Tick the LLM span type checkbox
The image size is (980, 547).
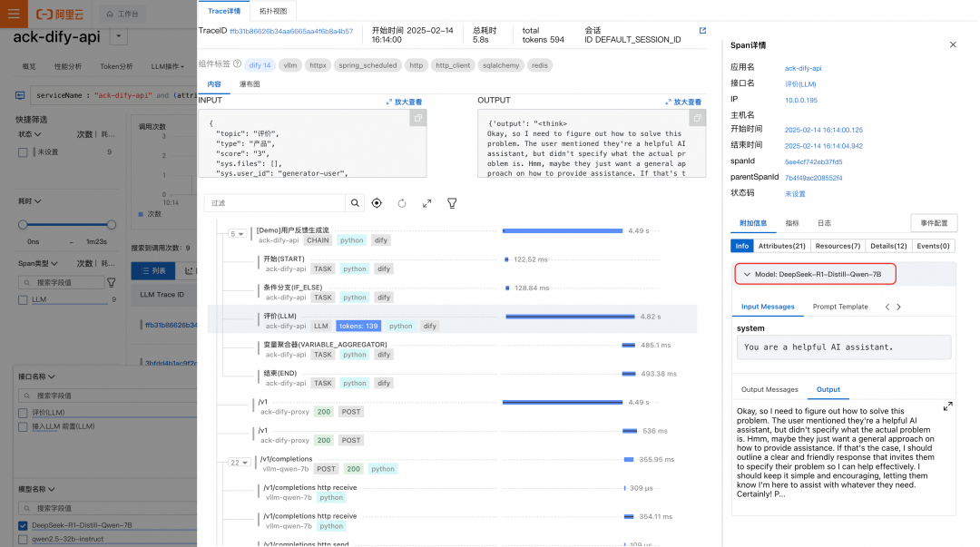(x=24, y=298)
